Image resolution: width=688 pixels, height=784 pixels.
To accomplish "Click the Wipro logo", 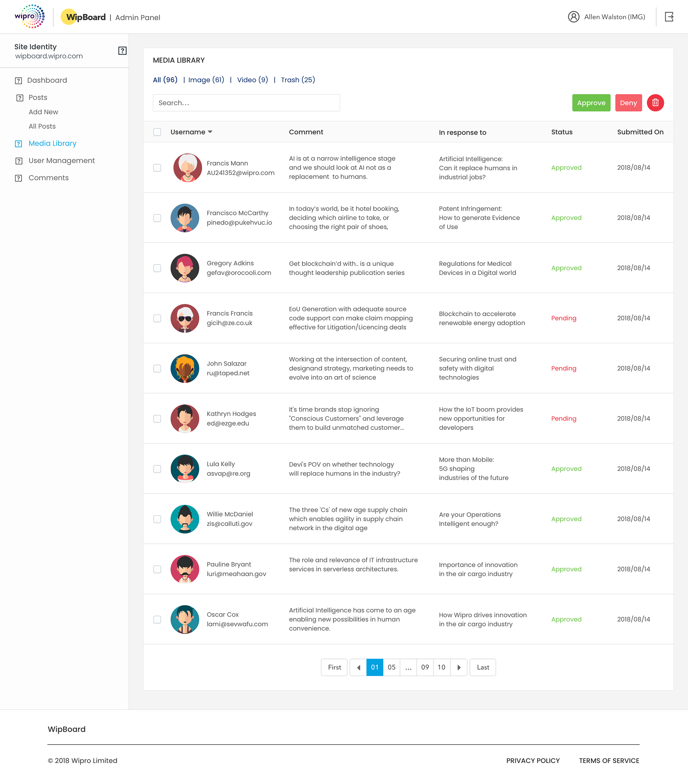I will click(29, 16).
